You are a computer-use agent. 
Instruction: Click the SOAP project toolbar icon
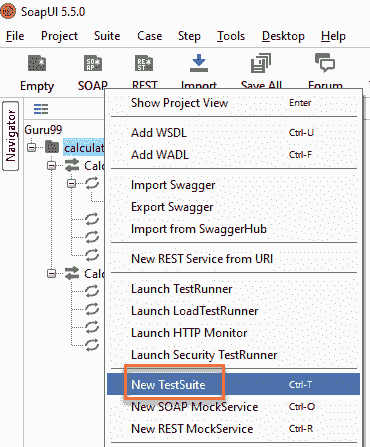[x=93, y=63]
